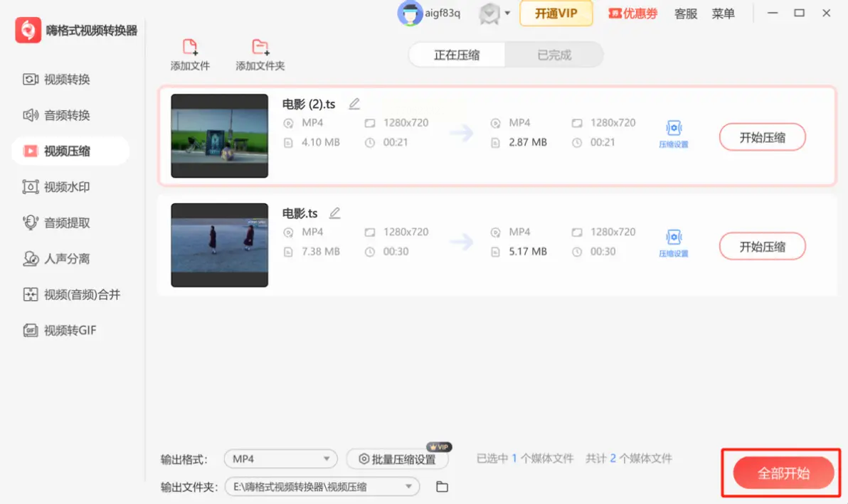Click the 开通VIP button
848x504 pixels.
[x=556, y=14]
